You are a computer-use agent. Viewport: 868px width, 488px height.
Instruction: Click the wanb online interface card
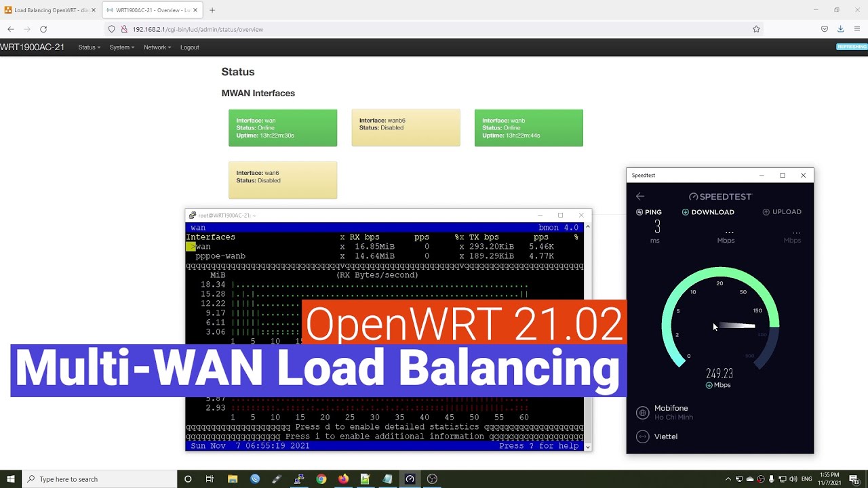point(529,127)
